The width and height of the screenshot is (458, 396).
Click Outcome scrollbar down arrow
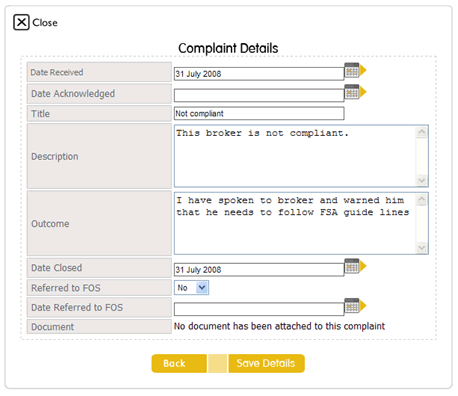click(x=422, y=248)
